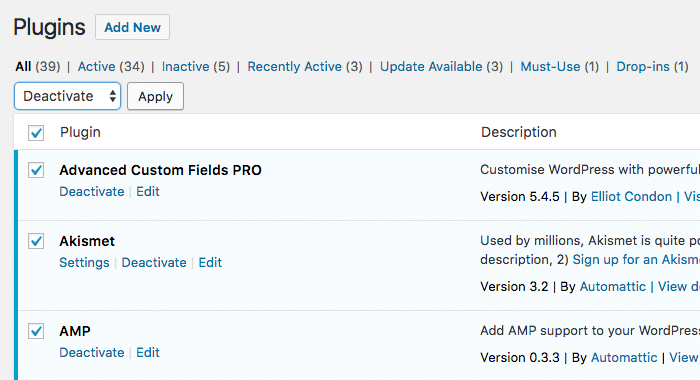This screenshot has width=700, height=380.
Task: Uncheck the AMP plugin checkbox
Action: tap(36, 331)
